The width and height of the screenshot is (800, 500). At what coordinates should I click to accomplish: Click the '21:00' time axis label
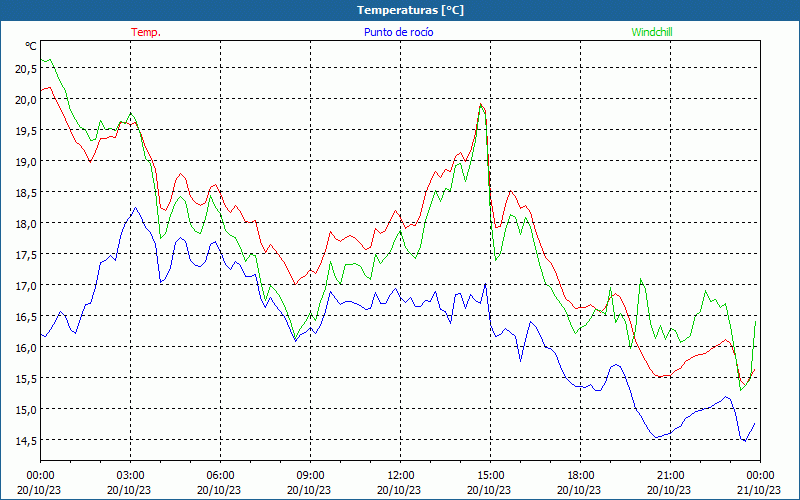click(670, 475)
